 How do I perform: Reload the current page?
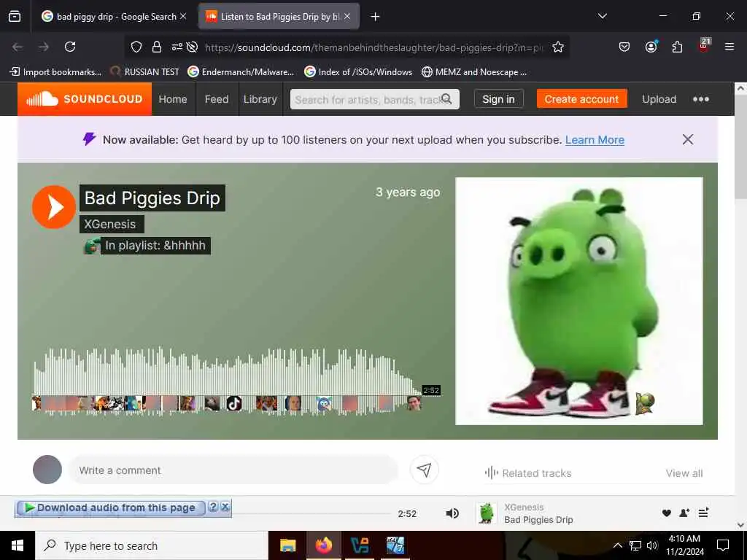70,47
